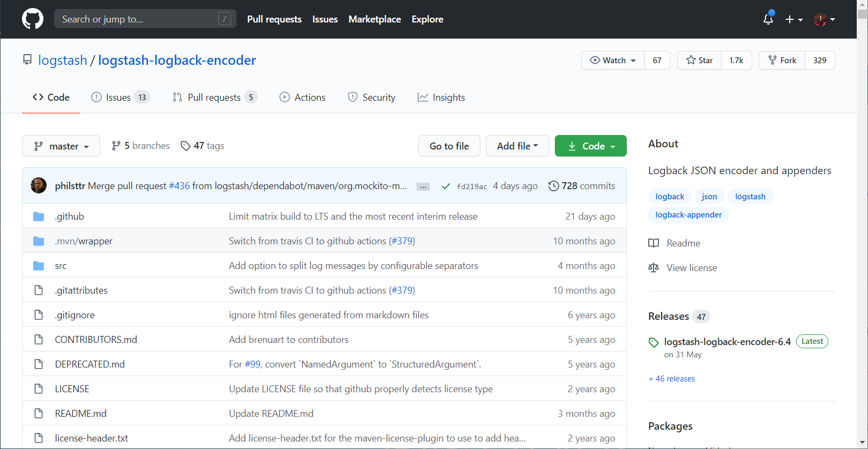The image size is (868, 449).
Task: Open the logstash owner link
Action: (x=63, y=60)
